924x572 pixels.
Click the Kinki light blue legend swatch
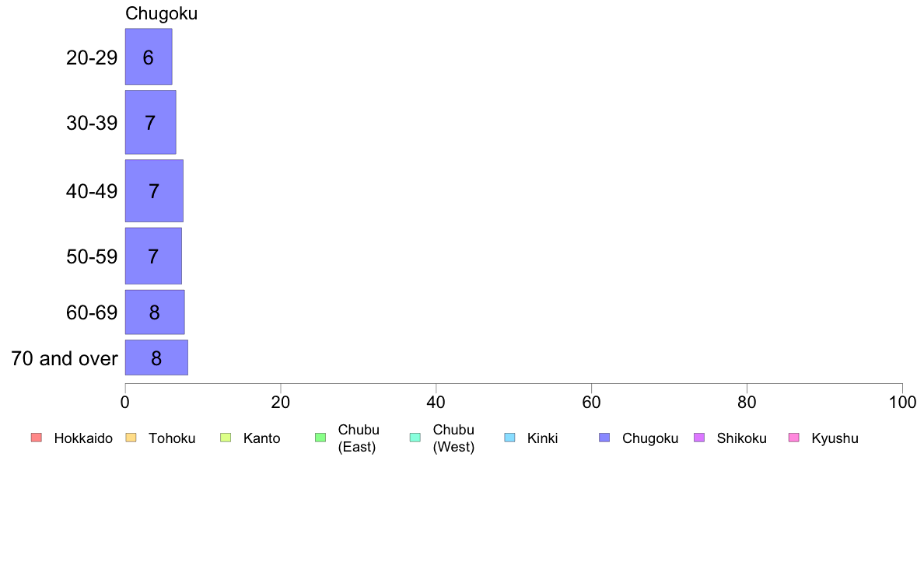[x=509, y=438]
